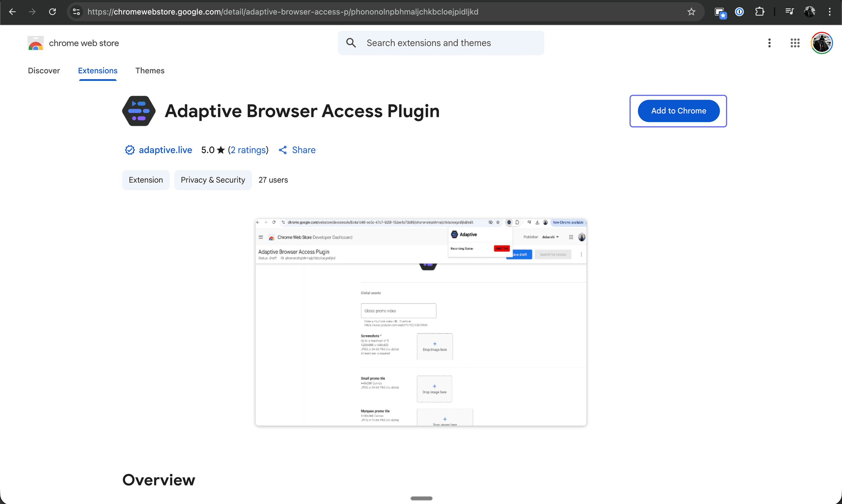Go back using the browser back arrow
This screenshot has width=842, height=504.
[x=12, y=12]
